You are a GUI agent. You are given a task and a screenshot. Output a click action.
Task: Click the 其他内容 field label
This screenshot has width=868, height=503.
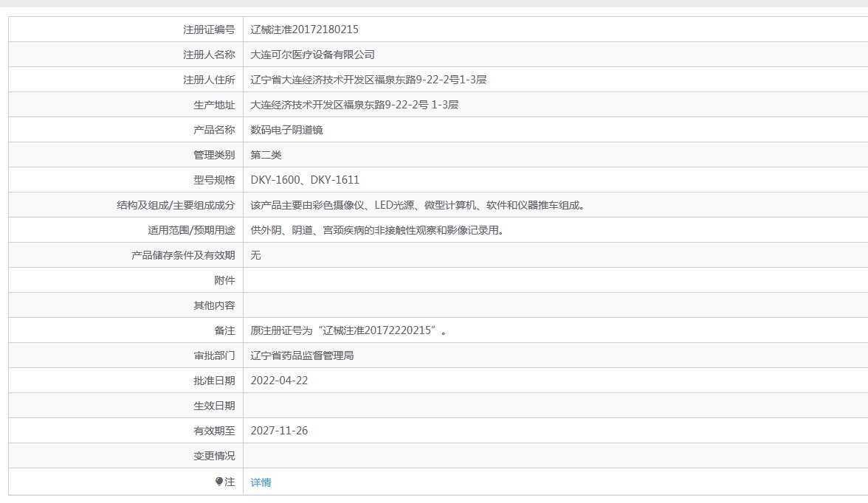[x=214, y=305]
